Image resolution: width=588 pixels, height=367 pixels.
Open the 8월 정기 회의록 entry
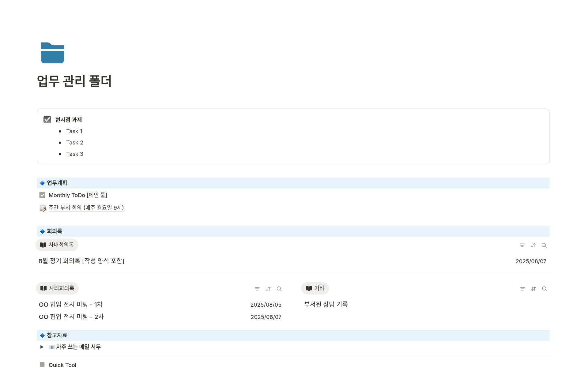pyautogui.click(x=81, y=261)
